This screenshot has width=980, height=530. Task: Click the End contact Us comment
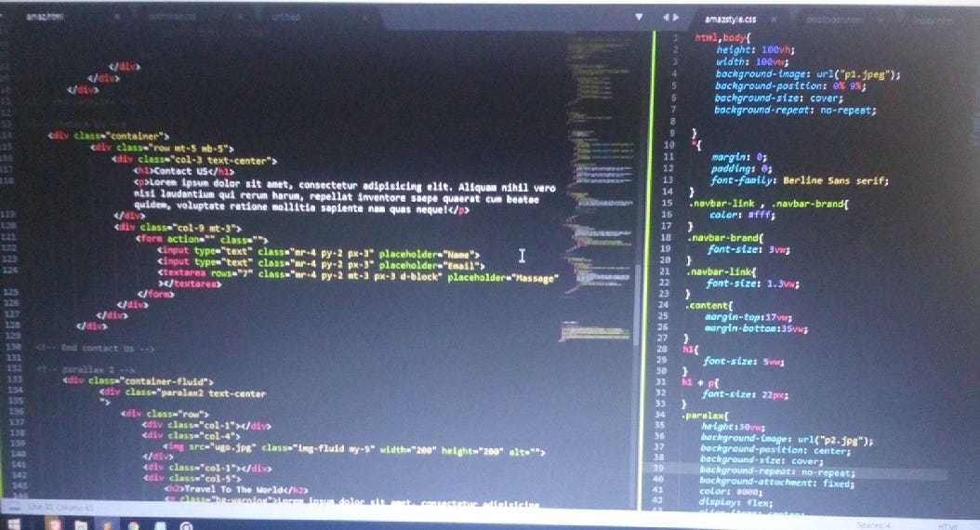pyautogui.click(x=95, y=348)
